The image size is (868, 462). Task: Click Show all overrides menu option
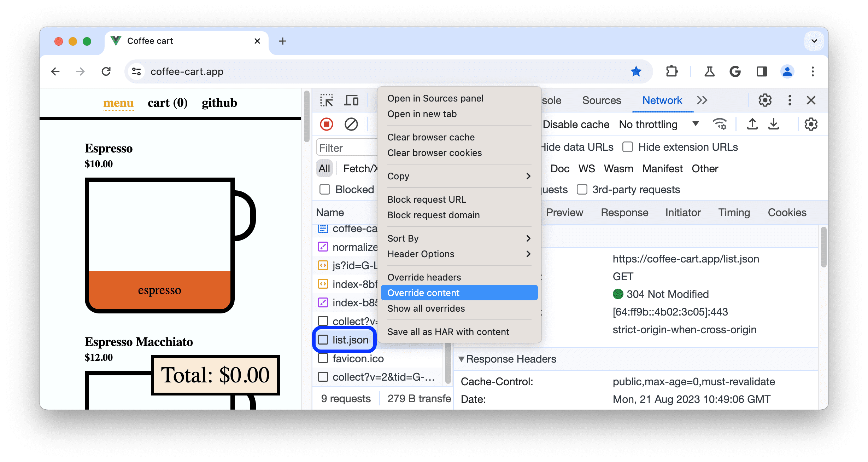pos(426,308)
